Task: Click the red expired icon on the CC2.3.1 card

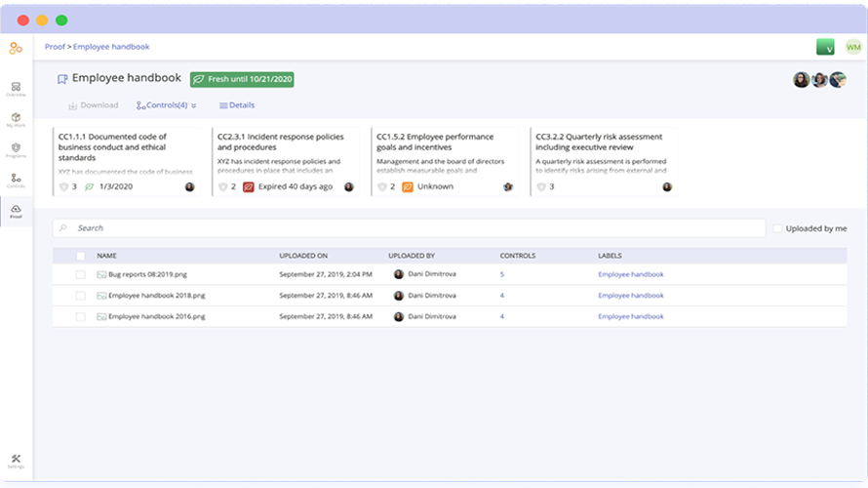Action: [x=249, y=186]
